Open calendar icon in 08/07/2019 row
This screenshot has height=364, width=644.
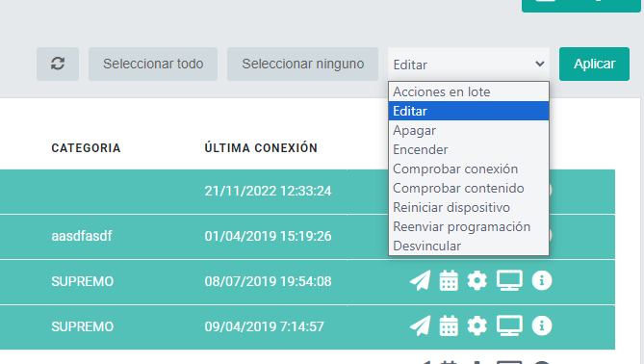(x=449, y=281)
